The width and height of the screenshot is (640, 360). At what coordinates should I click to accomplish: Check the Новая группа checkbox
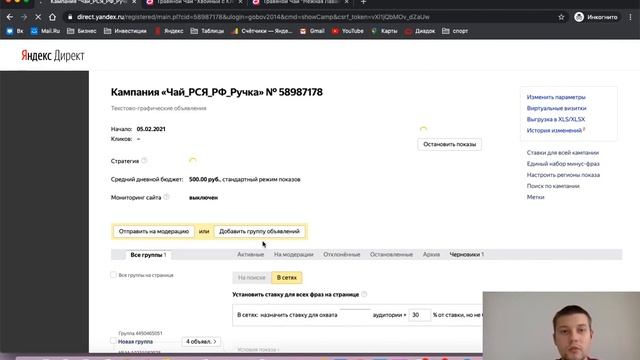[x=113, y=341]
